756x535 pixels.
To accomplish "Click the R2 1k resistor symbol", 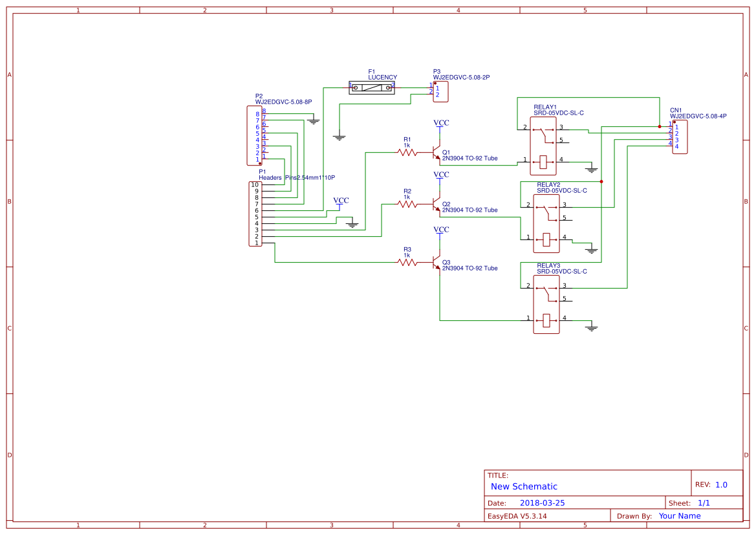I will (x=407, y=204).
